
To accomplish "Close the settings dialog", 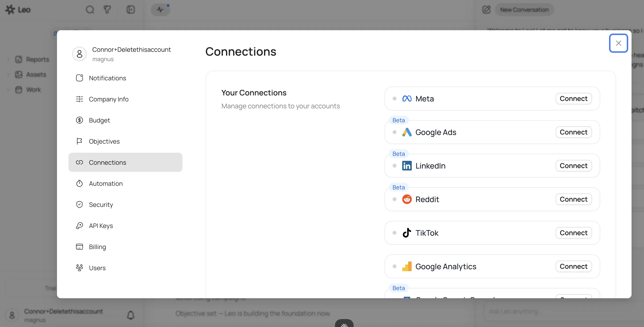I will tap(618, 43).
